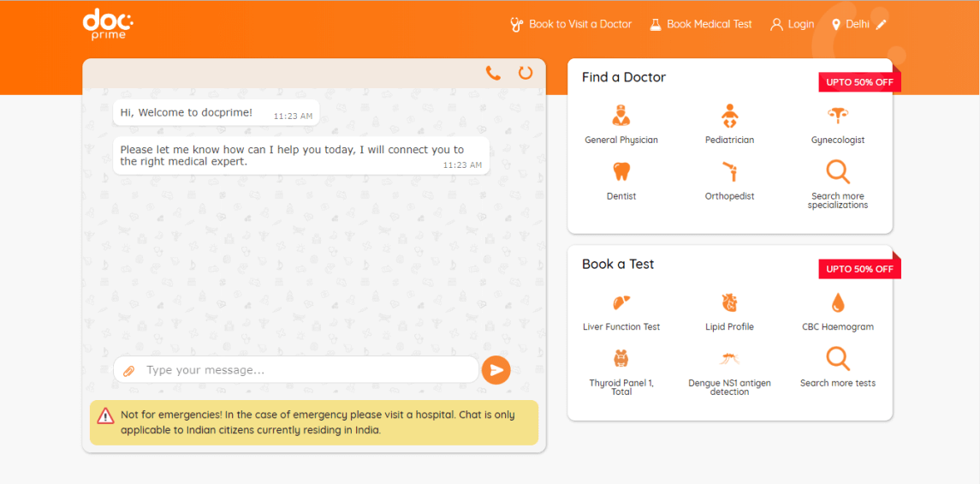Select the Gynecologist icon
The height and width of the screenshot is (484, 980).
tap(838, 115)
